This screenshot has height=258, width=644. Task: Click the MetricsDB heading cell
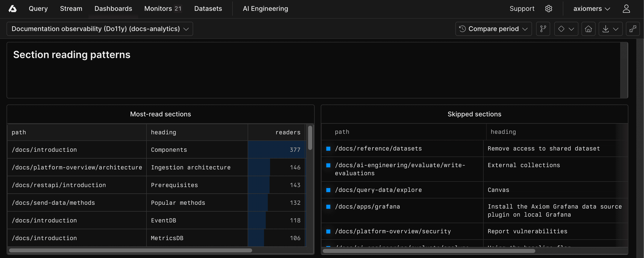pos(197,238)
